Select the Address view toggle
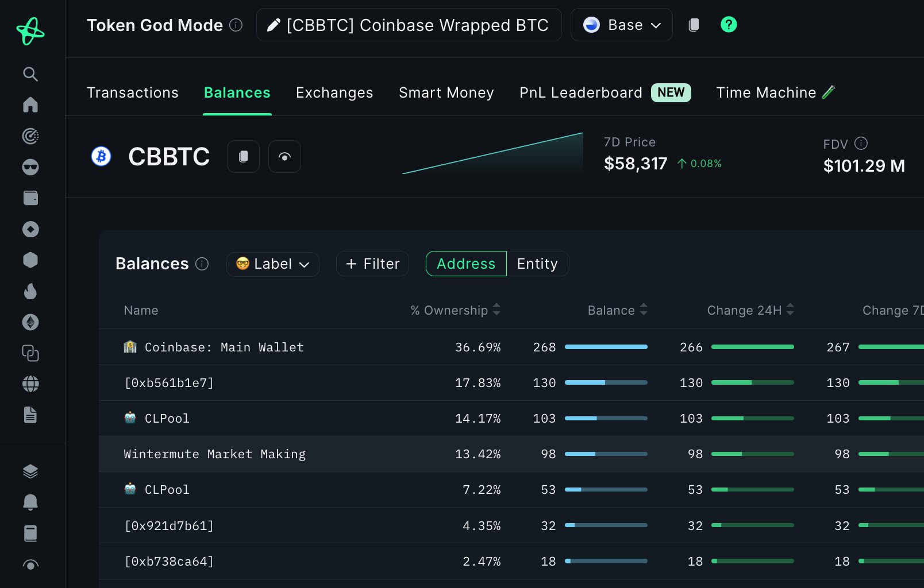The height and width of the screenshot is (588, 924). 465,264
